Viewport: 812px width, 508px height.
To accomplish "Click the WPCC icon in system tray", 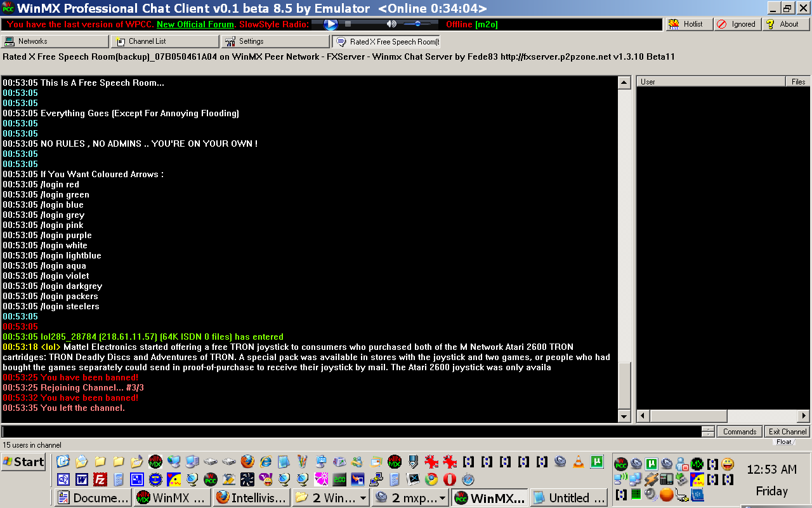I will coord(620,464).
